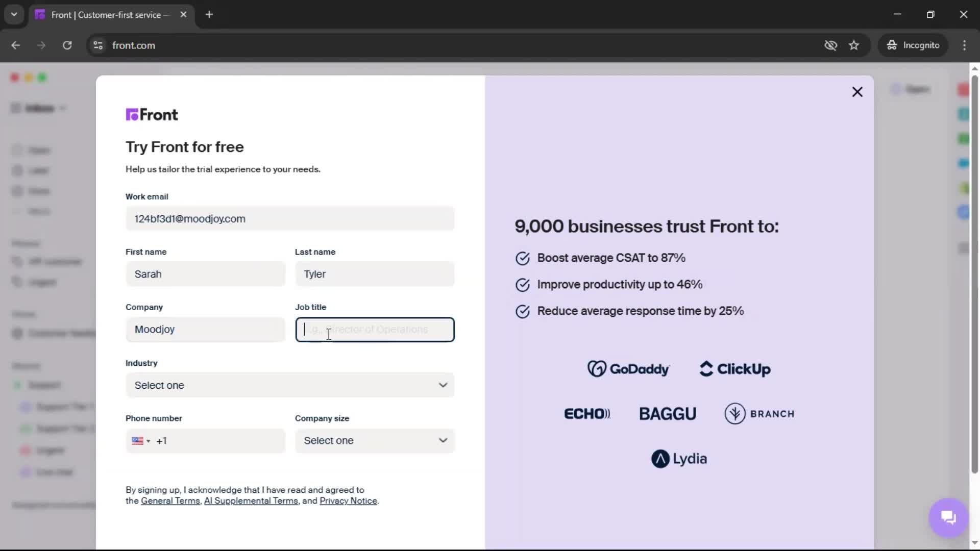Click the browser back arrow
Screen dimensions: 980x551
[x=16, y=45]
